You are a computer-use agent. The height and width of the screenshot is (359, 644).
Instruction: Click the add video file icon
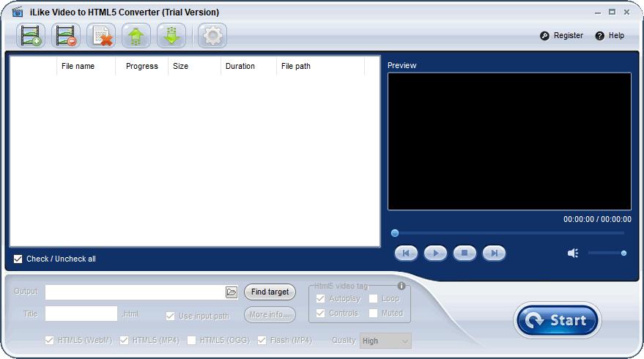31,36
